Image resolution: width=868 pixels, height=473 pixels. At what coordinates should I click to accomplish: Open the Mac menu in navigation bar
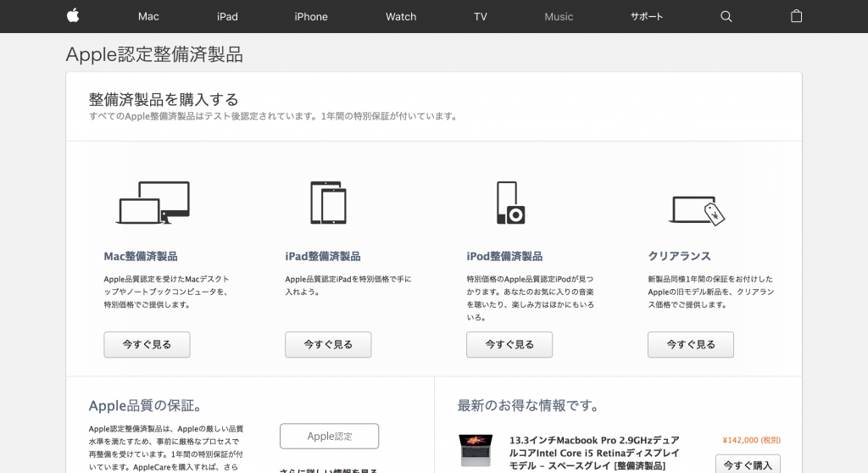pos(148,17)
